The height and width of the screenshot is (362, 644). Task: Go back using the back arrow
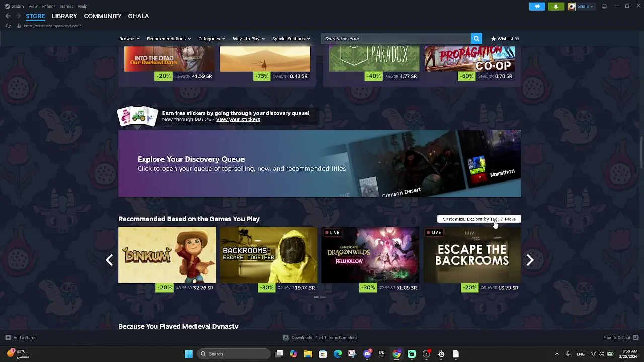(8, 16)
